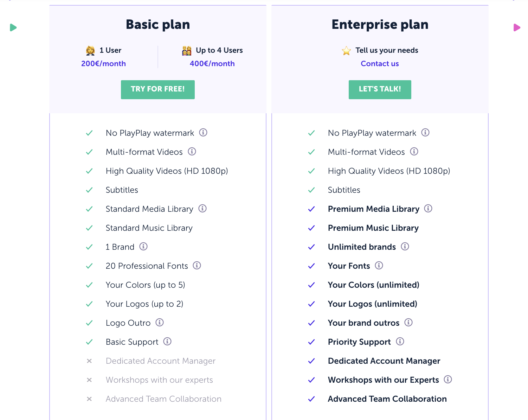Image resolution: width=528 pixels, height=420 pixels.
Task: Open info icon for Basic Support
Action: click(x=167, y=342)
